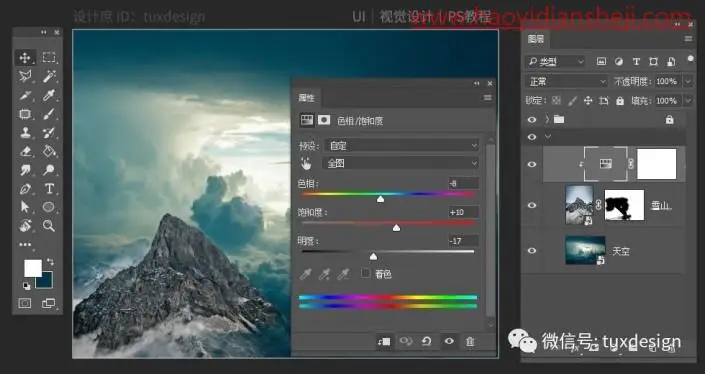Select the Zoom tool in toolbar
Screen dimensions: 705x374
pyautogui.click(x=49, y=226)
